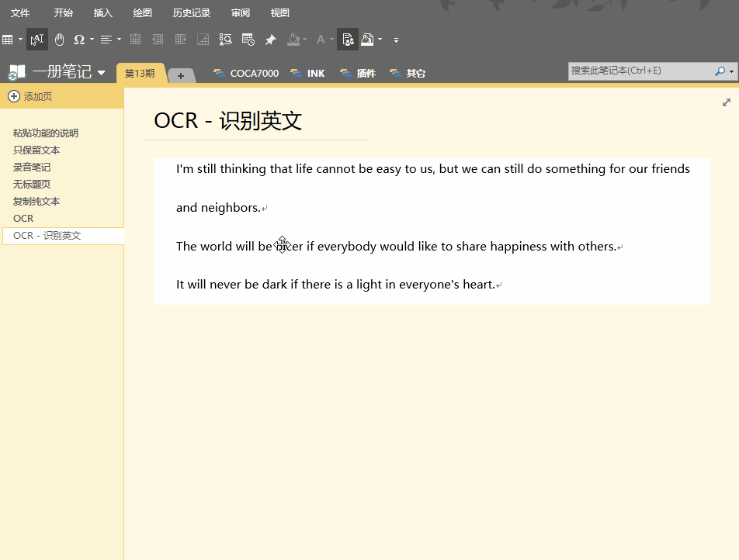The width and height of the screenshot is (739, 560).
Task: Expand the 一册笔记 notebook dropdown
Action: tap(101, 74)
